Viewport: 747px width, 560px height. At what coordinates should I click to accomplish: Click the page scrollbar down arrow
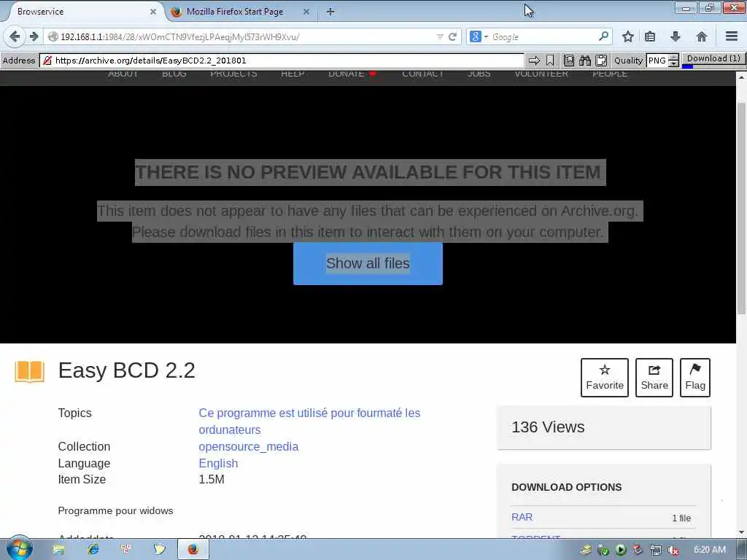point(741,532)
